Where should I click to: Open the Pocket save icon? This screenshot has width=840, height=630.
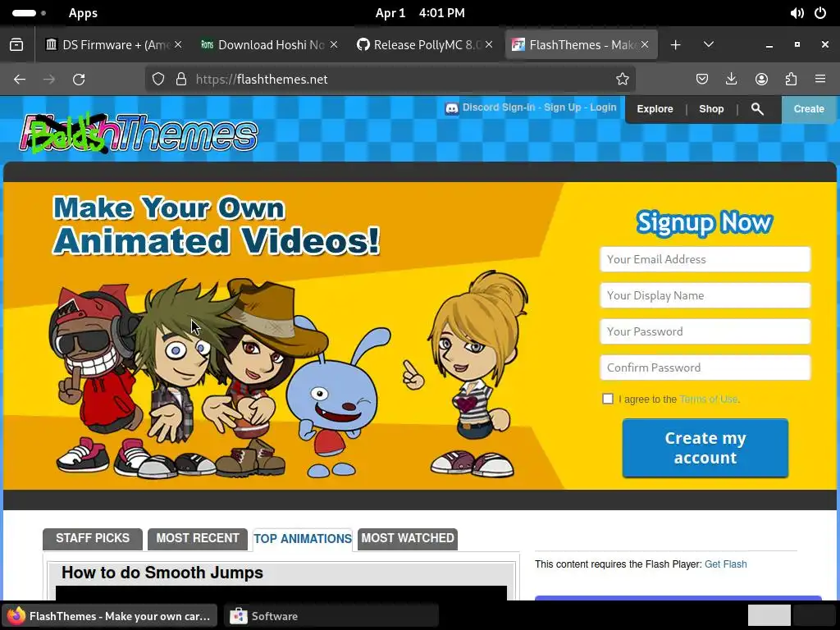click(702, 80)
